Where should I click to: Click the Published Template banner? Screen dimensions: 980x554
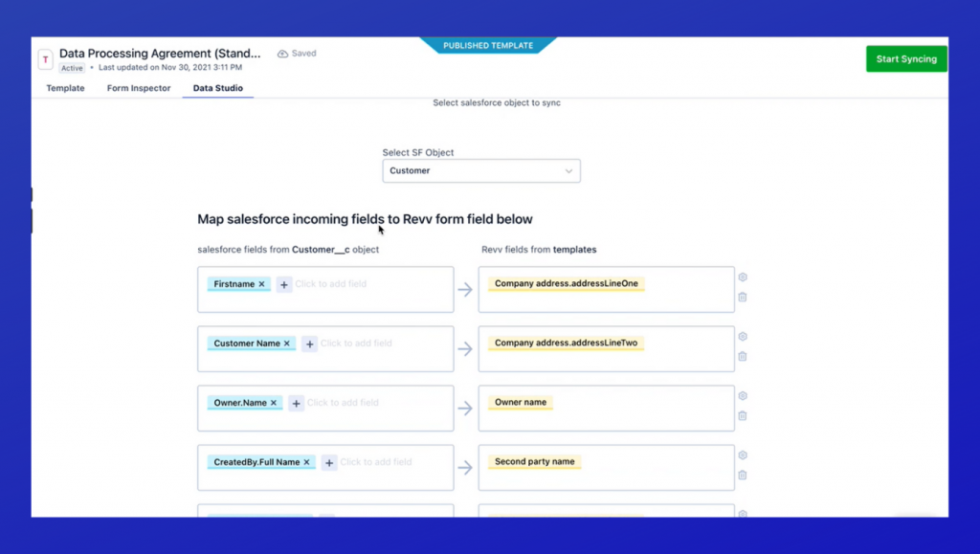(x=488, y=46)
